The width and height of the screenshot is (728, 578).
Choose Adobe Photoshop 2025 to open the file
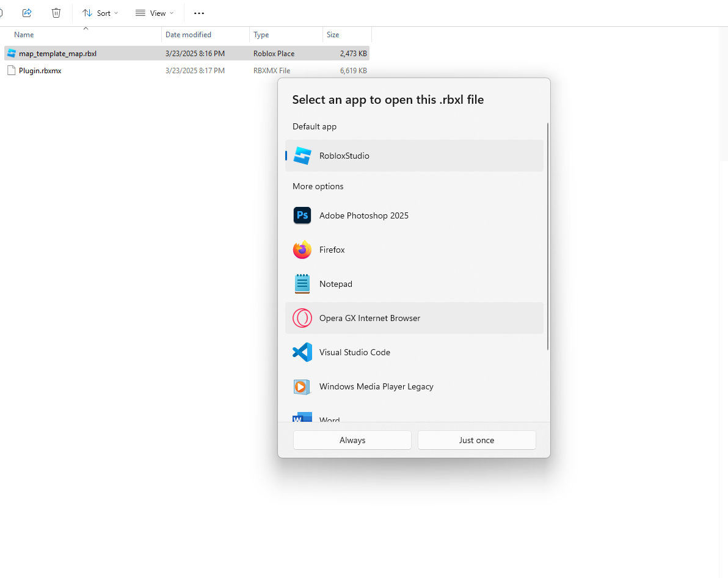(414, 215)
